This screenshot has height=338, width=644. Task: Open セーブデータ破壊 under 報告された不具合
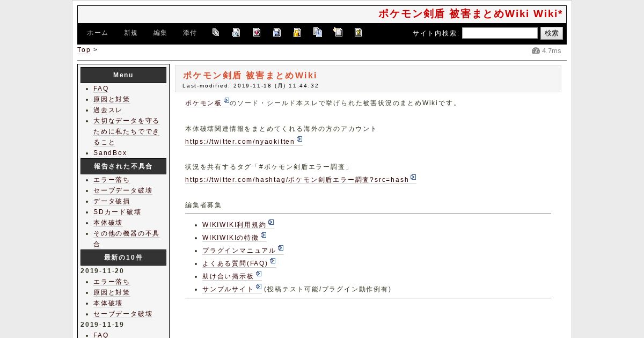click(123, 190)
